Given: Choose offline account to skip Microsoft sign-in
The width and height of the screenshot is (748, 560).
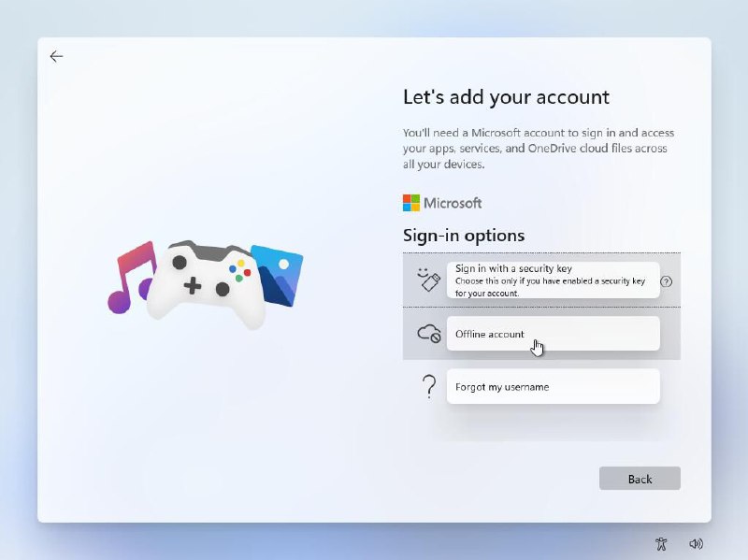Looking at the screenshot, I should pos(553,333).
